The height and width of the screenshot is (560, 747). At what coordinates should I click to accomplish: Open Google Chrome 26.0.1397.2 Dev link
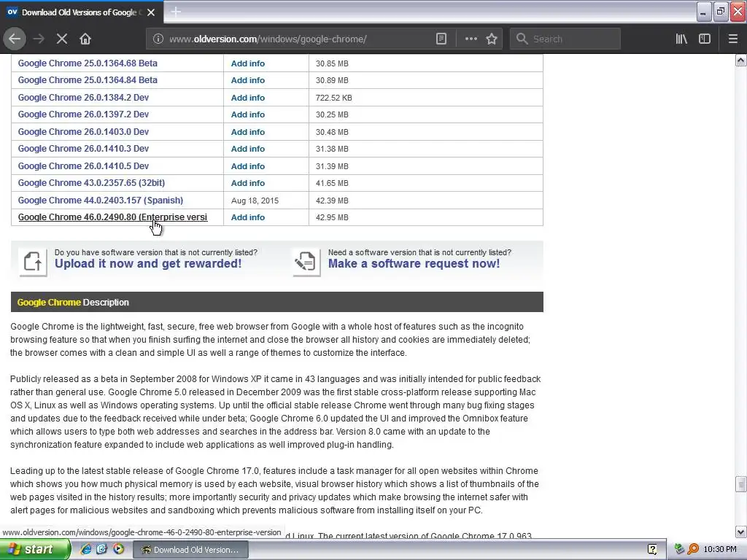click(83, 114)
